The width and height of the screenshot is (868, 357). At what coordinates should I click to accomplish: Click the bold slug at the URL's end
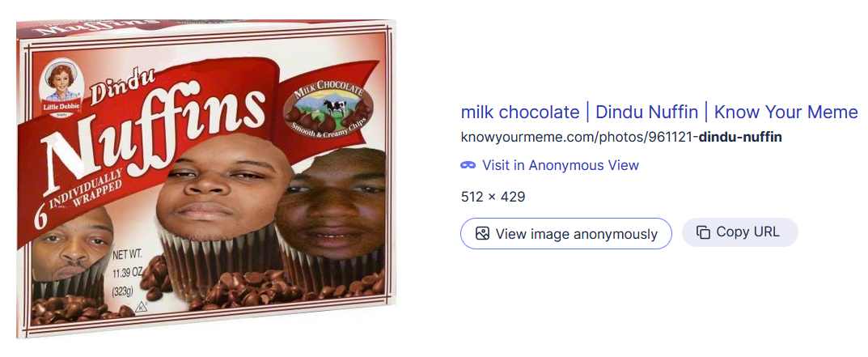(x=740, y=137)
